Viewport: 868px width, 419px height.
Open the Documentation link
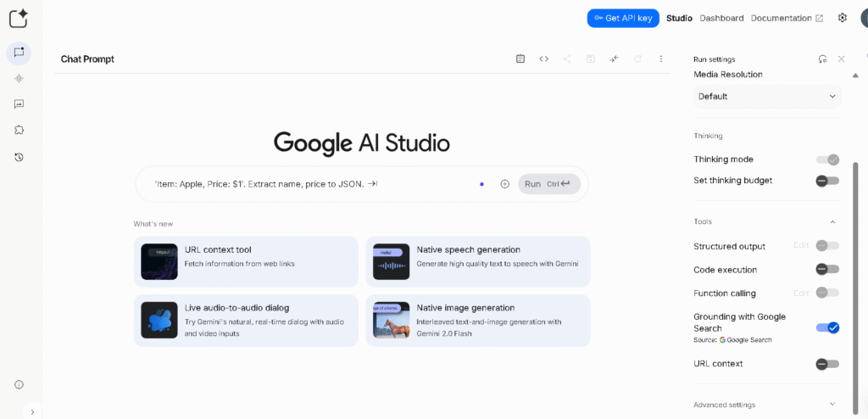point(787,18)
